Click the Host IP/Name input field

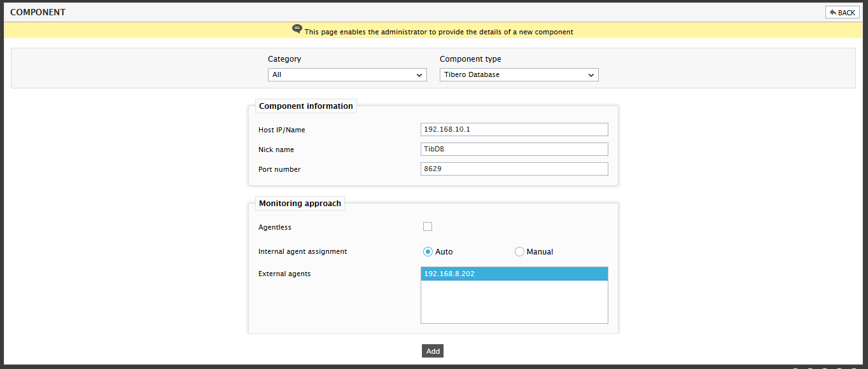point(514,129)
